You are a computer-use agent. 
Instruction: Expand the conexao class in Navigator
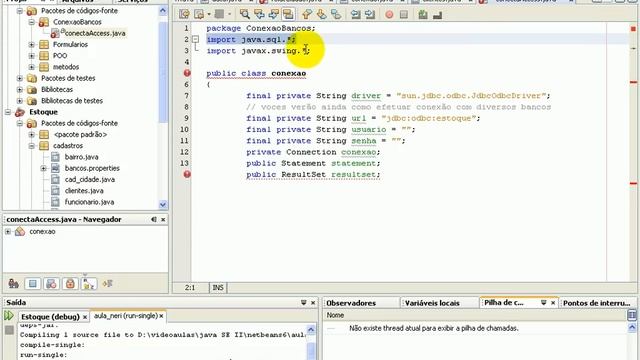point(8,231)
